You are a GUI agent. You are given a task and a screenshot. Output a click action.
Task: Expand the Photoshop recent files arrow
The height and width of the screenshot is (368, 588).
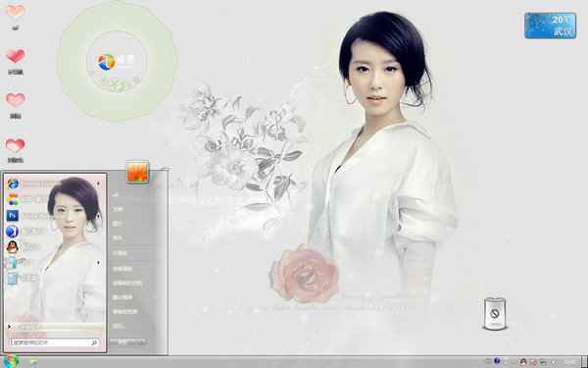point(99,216)
